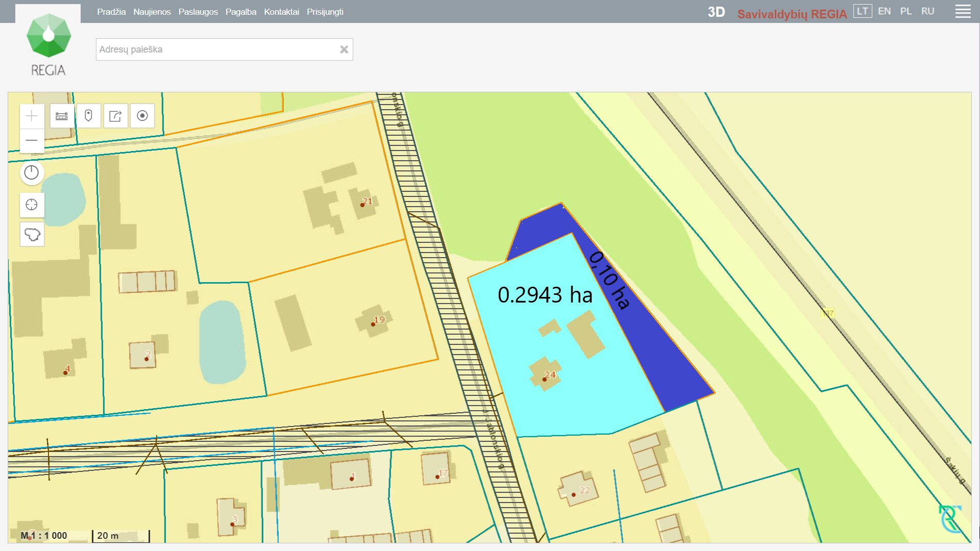Click the Savivaldybių REGIA link
This screenshot has width=980, height=551.
point(792,14)
